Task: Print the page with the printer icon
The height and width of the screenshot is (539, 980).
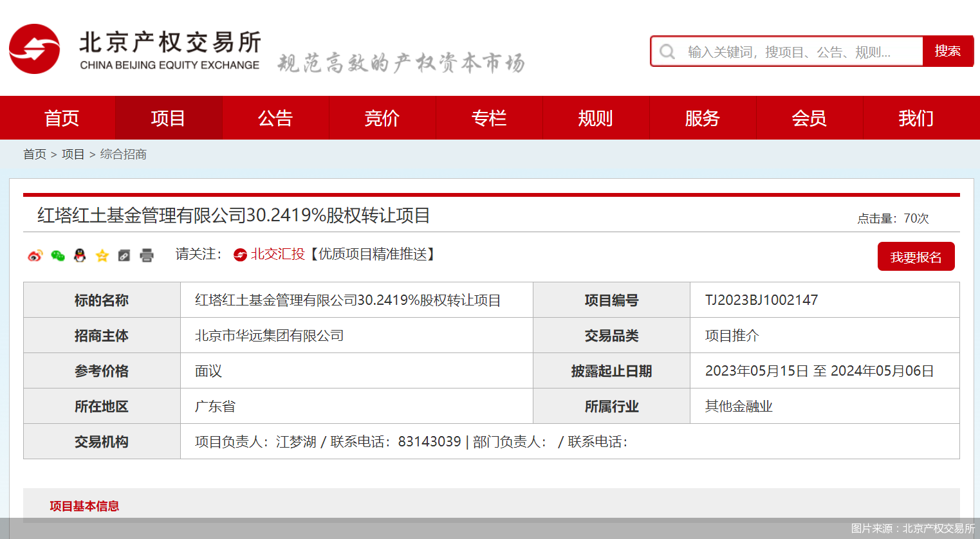Action: pos(146,255)
